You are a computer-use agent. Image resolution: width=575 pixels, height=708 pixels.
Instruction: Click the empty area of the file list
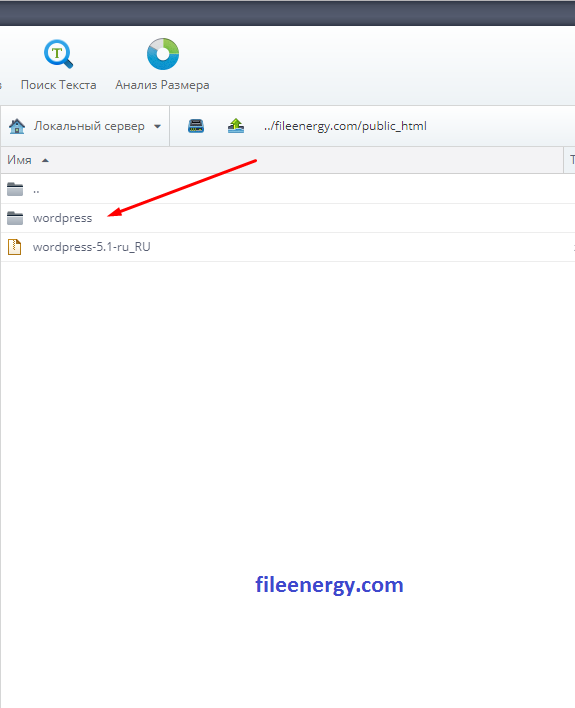click(287, 406)
